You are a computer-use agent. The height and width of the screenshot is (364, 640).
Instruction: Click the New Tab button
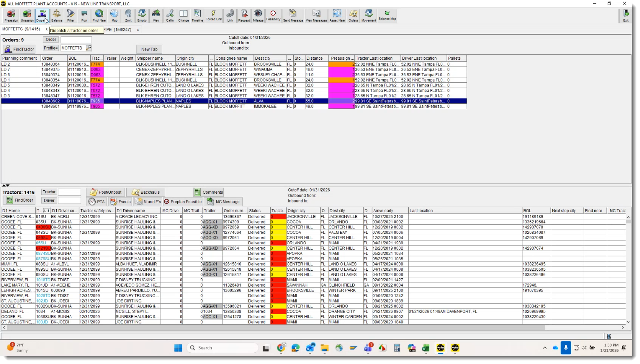pos(149,49)
